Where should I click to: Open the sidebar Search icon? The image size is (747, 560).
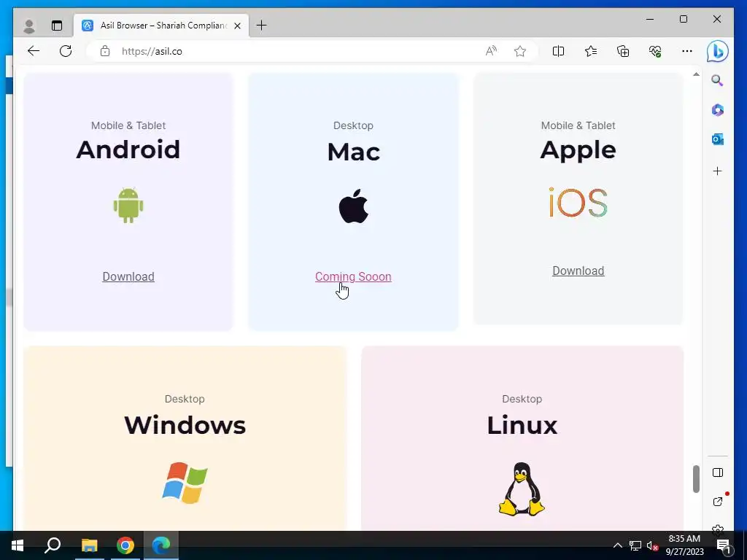pos(718,80)
